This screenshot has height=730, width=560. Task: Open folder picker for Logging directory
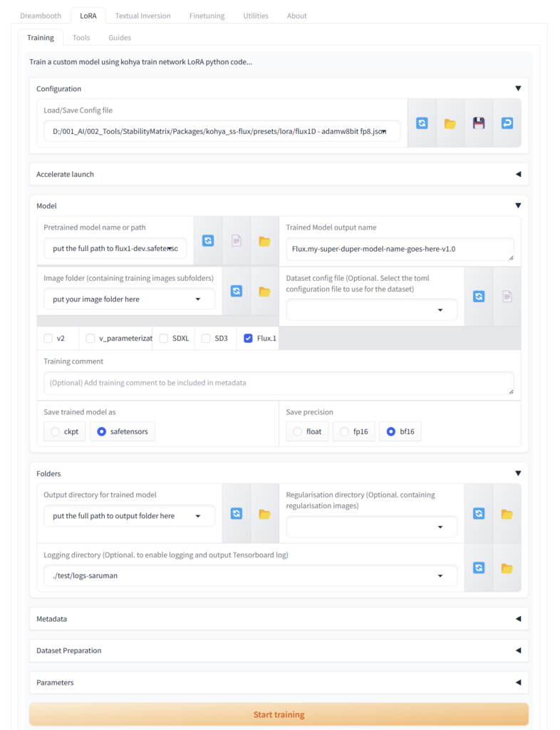point(507,568)
